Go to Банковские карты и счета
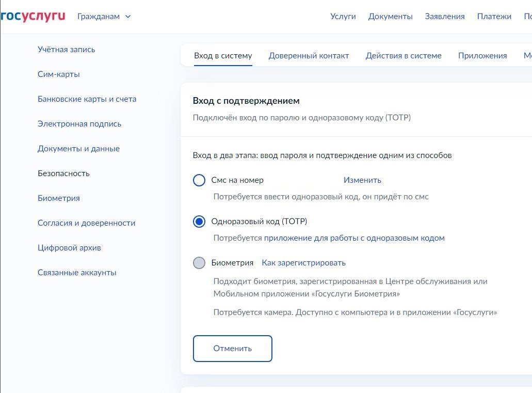Image resolution: width=532 pixels, height=393 pixels. click(87, 99)
